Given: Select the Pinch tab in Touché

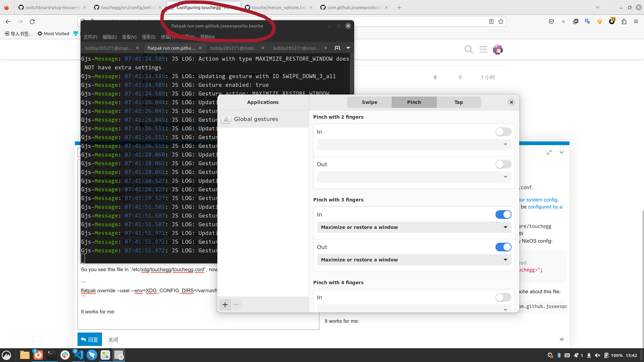Looking at the screenshot, I should [414, 102].
